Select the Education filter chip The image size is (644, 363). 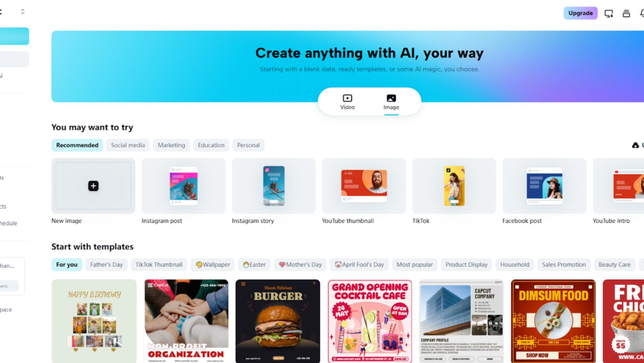point(211,145)
